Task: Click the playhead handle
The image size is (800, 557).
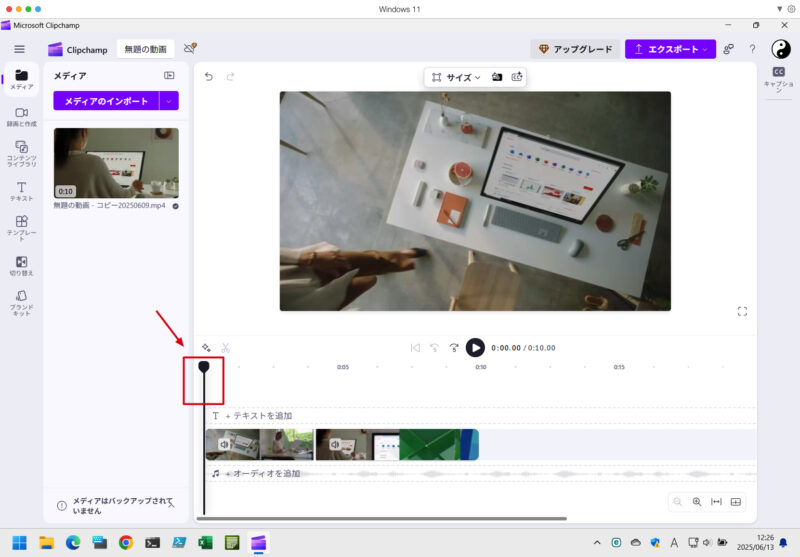Action: 204,366
